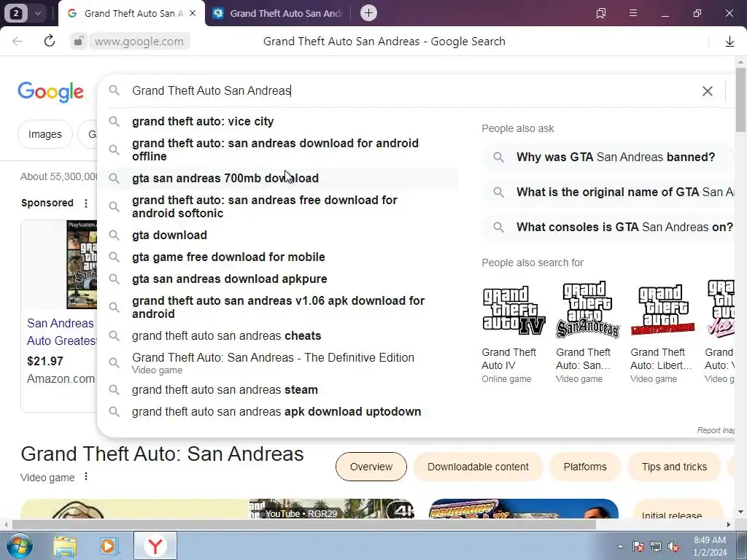Open the tab counter button showing 2

[x=16, y=13]
